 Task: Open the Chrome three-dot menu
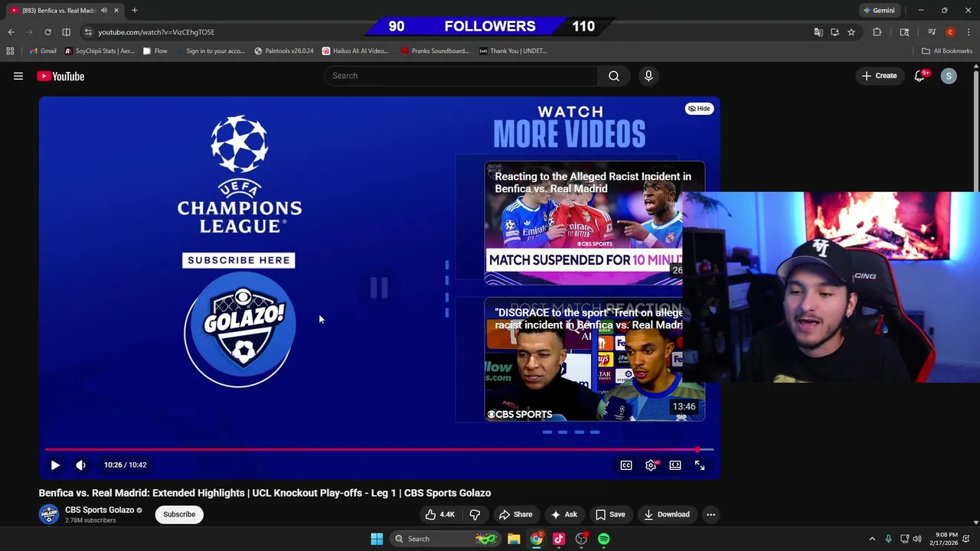[969, 32]
